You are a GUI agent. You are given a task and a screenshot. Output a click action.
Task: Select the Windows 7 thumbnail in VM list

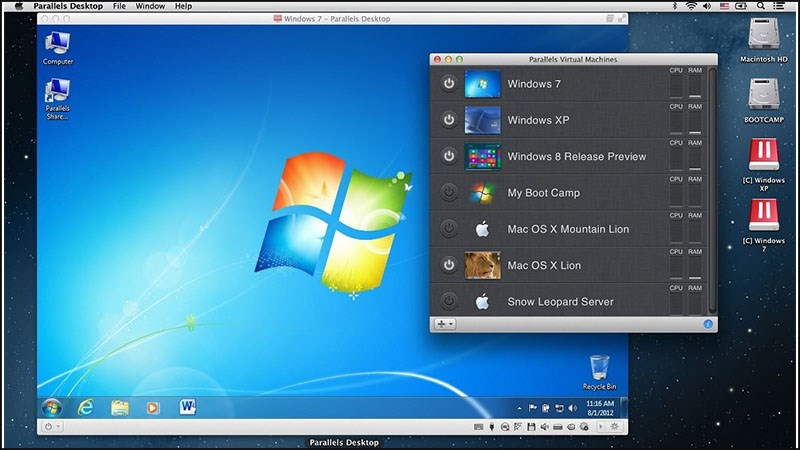(482, 84)
